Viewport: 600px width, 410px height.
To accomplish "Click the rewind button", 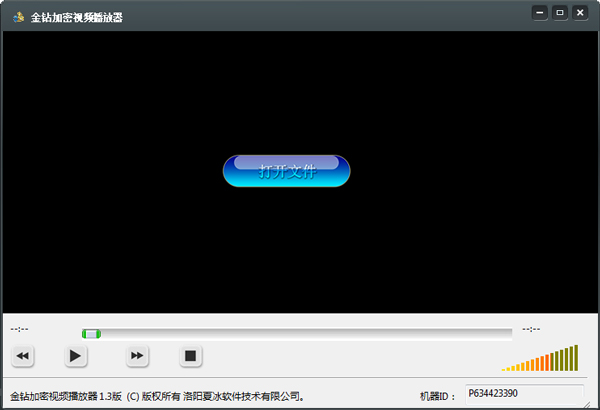I will tap(23, 355).
